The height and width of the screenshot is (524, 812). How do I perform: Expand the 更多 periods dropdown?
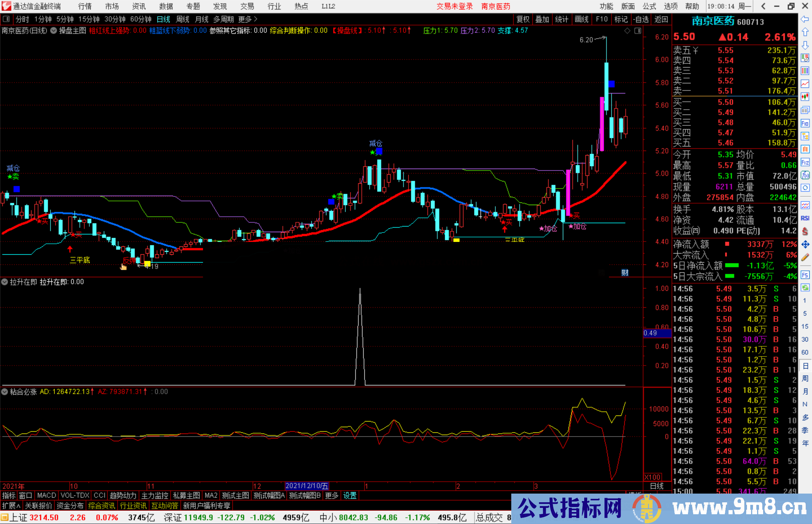coord(248,19)
